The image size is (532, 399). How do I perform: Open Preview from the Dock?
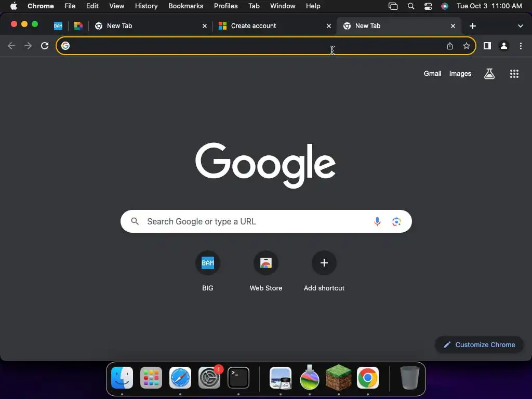[281, 378]
